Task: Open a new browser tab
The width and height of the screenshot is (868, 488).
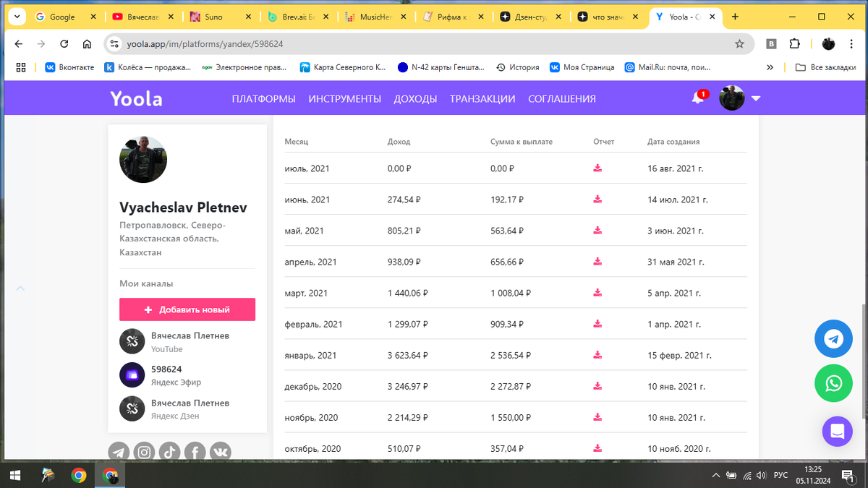Action: [x=735, y=17]
